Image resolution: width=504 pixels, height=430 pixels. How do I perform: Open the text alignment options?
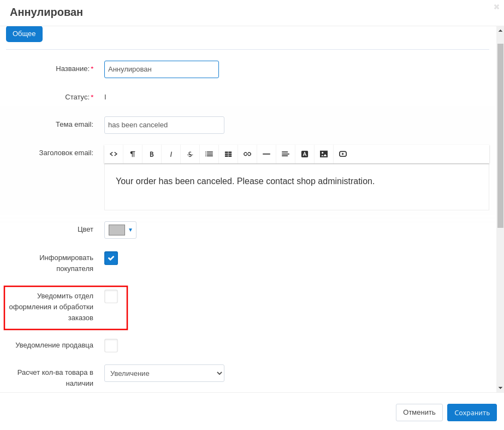coord(286,154)
